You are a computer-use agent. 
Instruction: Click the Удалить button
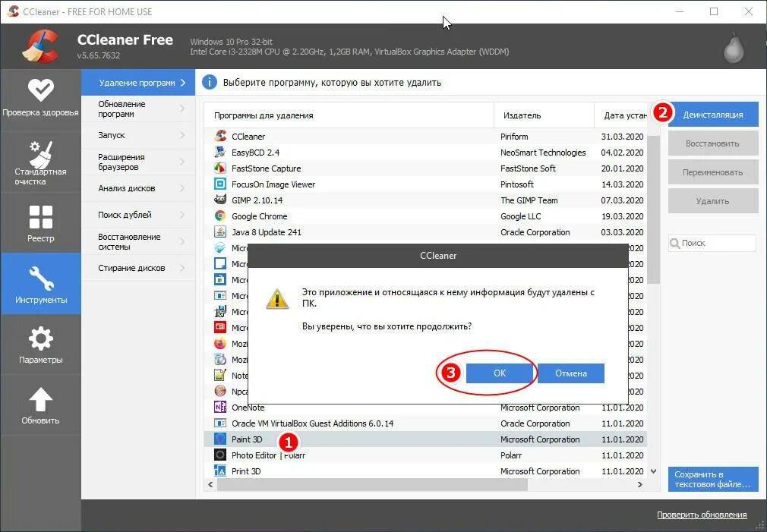coord(713,201)
